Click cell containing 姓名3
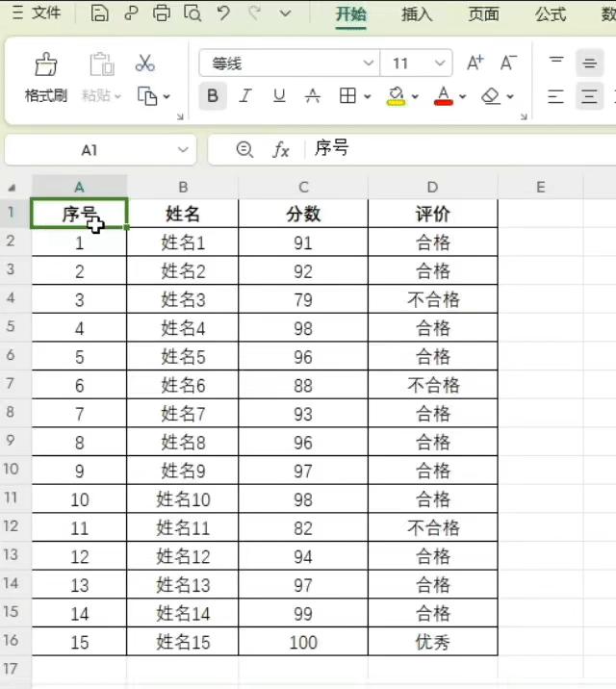Viewport: 616px width, 689px height. [x=183, y=299]
